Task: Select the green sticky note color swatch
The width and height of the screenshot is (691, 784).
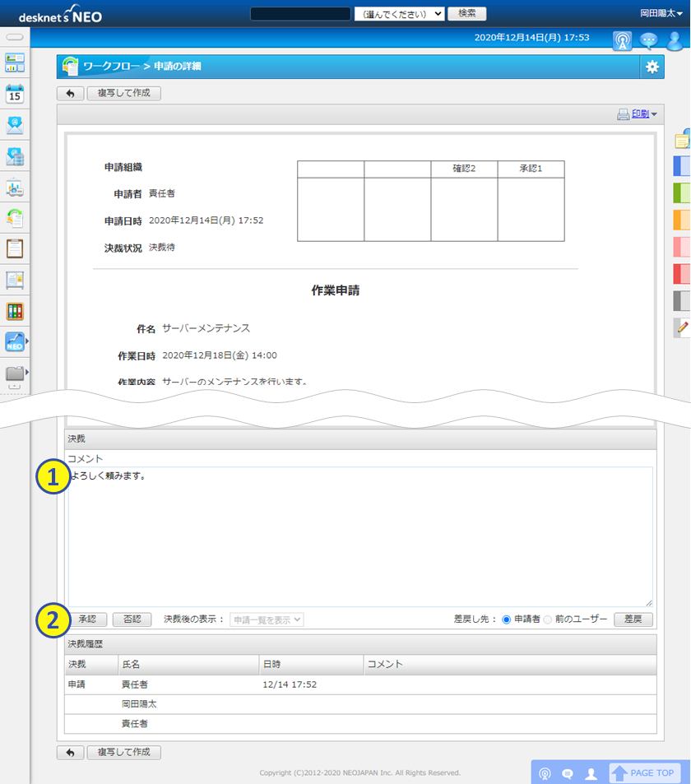Action: (682, 193)
